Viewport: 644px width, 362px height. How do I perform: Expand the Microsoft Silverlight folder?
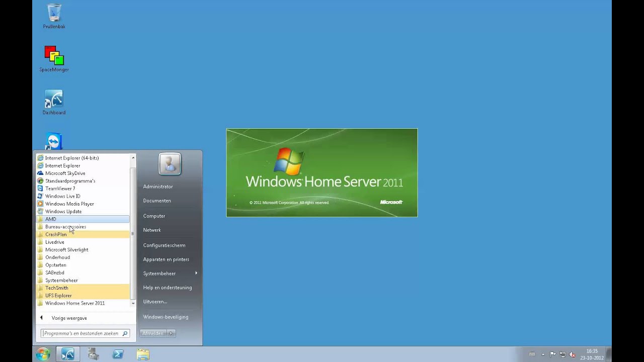click(83, 250)
